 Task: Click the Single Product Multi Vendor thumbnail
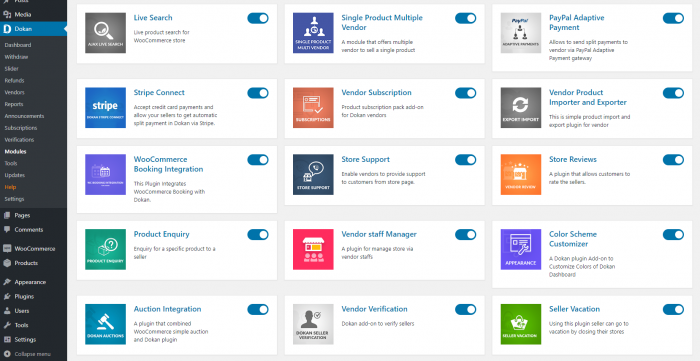tap(313, 33)
